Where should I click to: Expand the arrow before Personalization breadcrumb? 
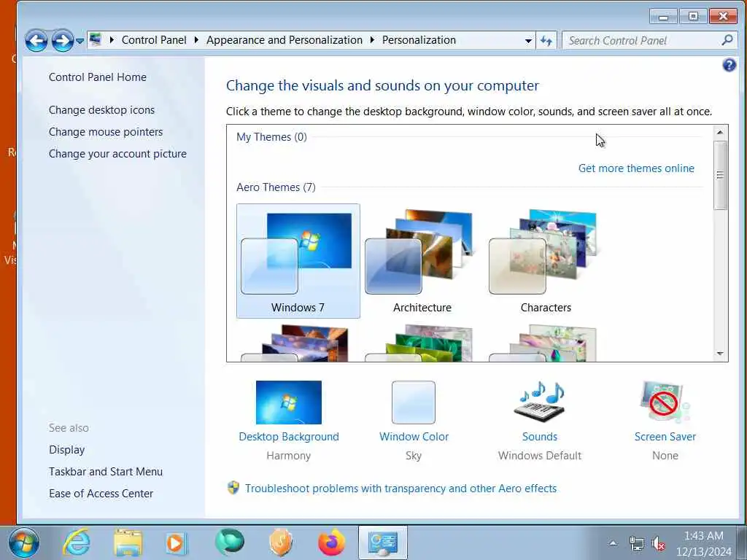point(372,40)
